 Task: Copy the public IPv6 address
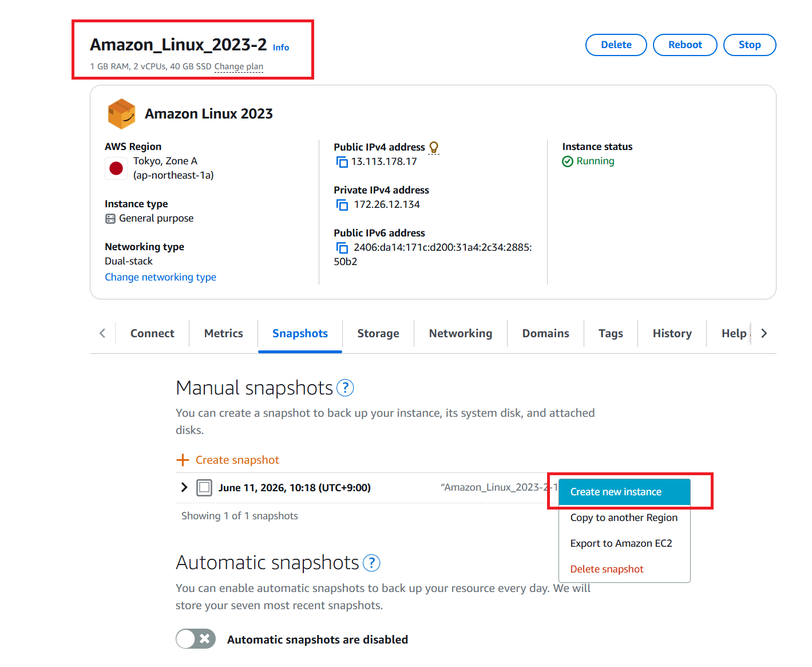tap(342, 248)
